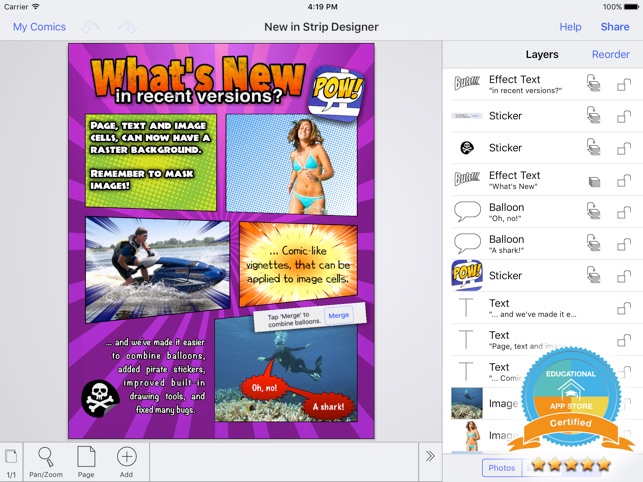
Task: Tap the pirate skull sticker on the page
Action: pyautogui.click(x=100, y=398)
